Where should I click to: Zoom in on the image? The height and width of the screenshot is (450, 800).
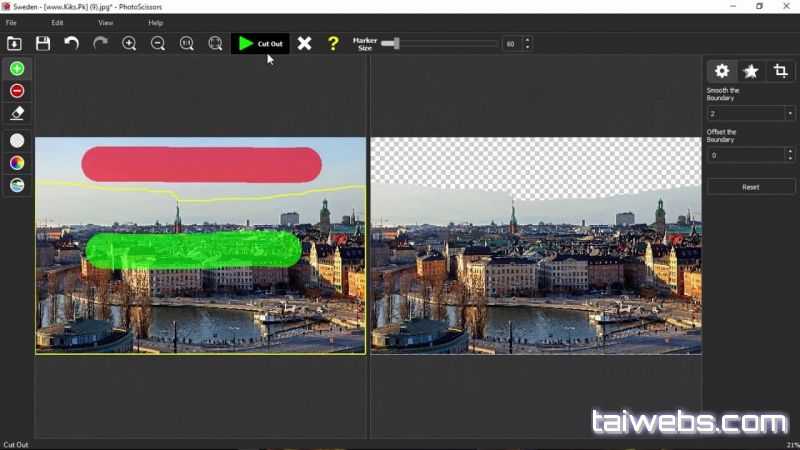point(129,43)
